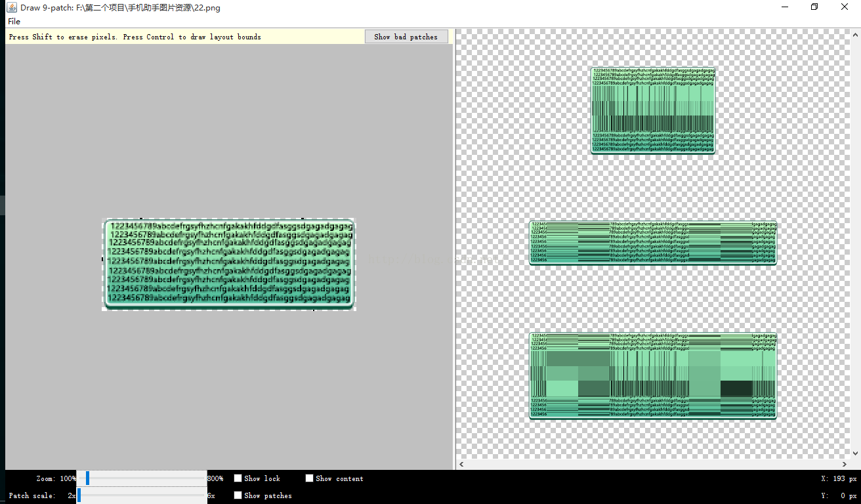Select the both-directions stretched preview image
The image size is (861, 504).
click(653, 375)
